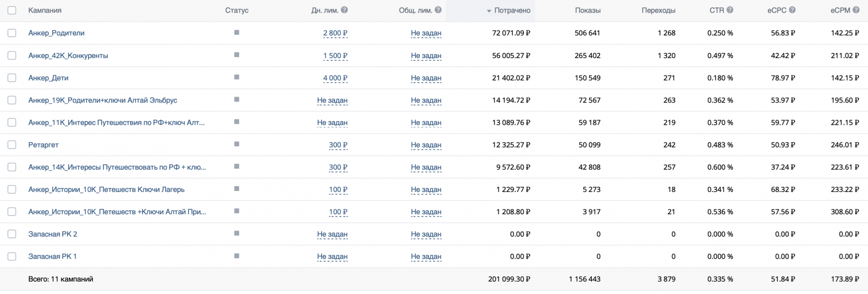The width and height of the screenshot is (868, 294).
Task: Click the CTR help question mark icon
Action: tap(730, 10)
